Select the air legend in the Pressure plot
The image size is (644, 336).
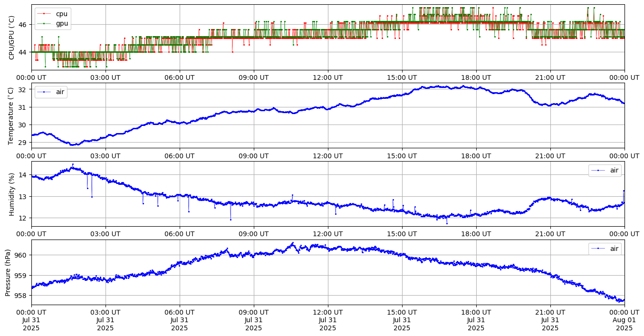coord(605,249)
